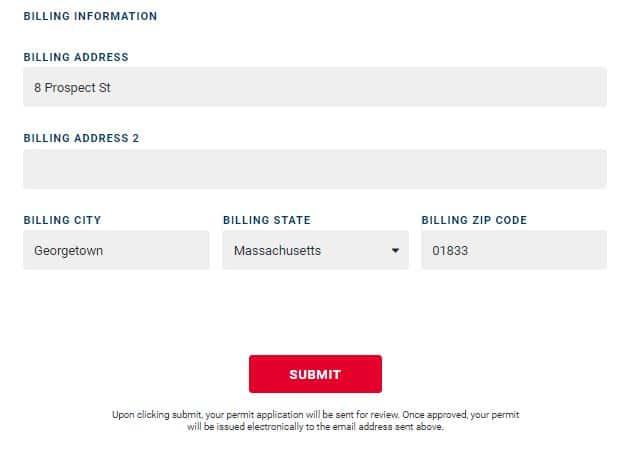
Task: Click the "Billing Address" field label
Action: pyautogui.click(x=76, y=57)
